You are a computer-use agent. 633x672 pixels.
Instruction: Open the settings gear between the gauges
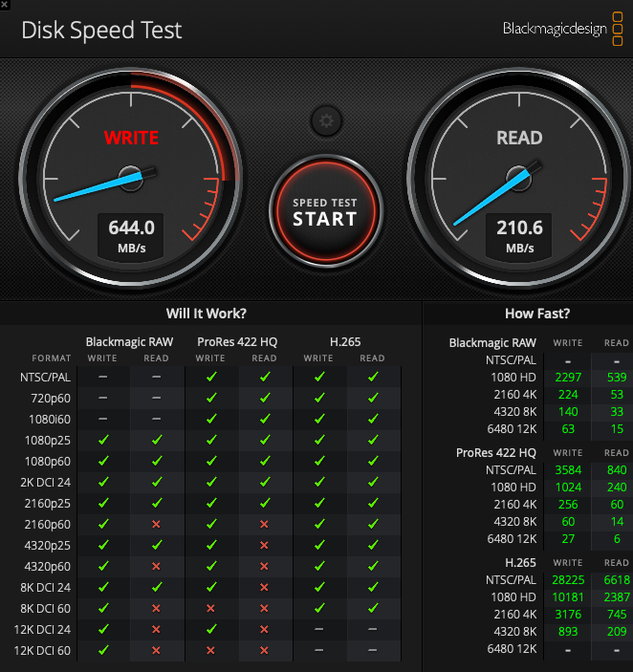[x=326, y=120]
